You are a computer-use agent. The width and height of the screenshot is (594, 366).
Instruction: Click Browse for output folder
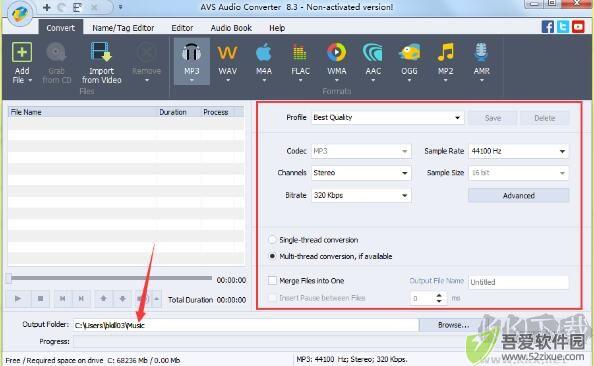pyautogui.click(x=453, y=325)
